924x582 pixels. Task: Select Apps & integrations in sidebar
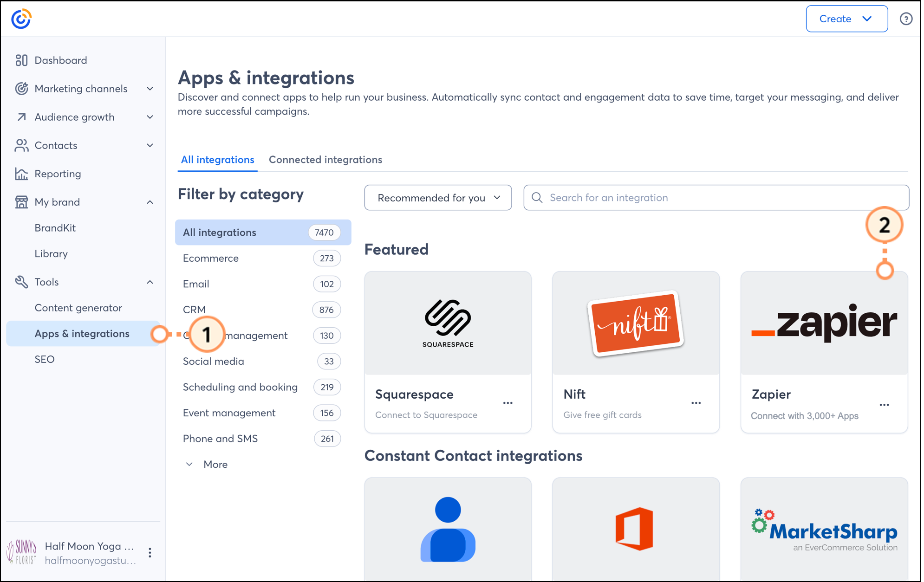84,333
